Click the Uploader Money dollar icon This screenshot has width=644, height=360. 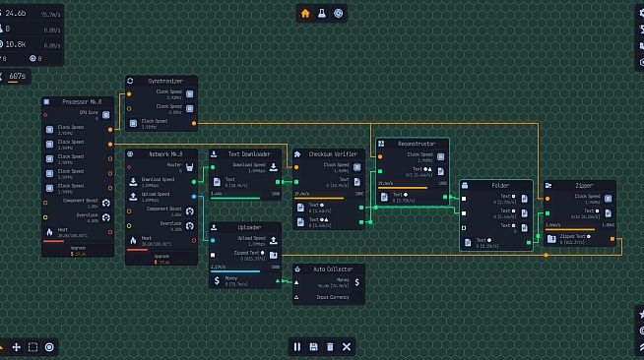pos(217,281)
